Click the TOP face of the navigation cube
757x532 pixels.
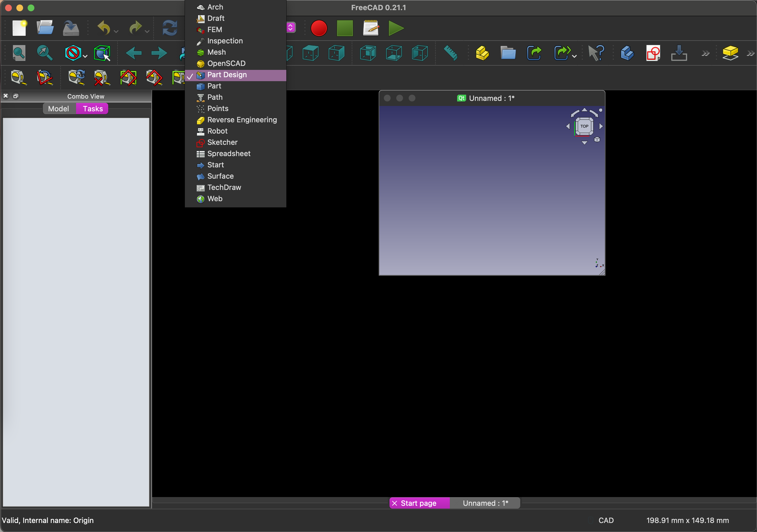pos(584,126)
